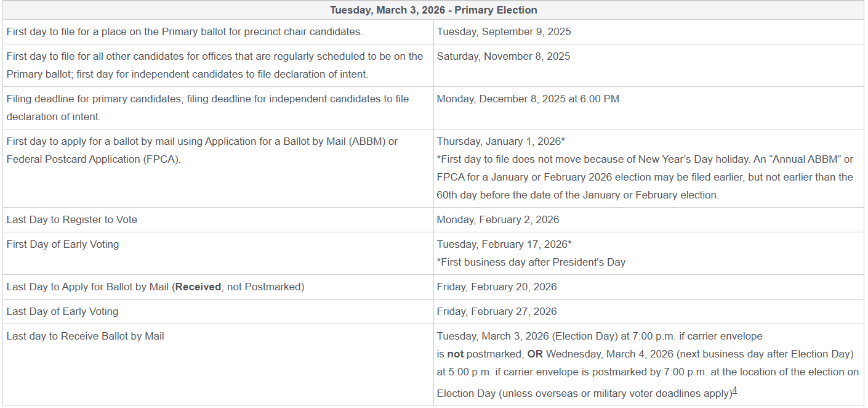Click the precinct chair candidates filing row text
The width and height of the screenshot is (868, 408).
(x=185, y=31)
